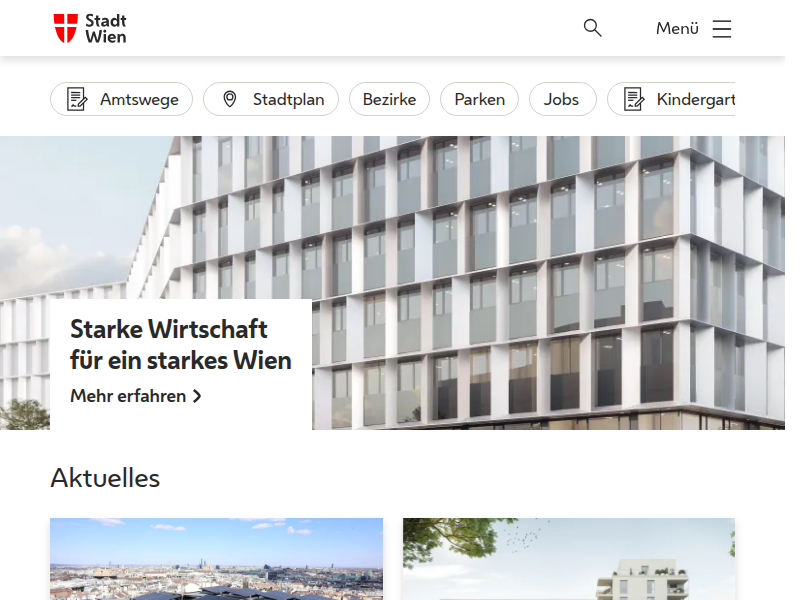Open the Stadtplan quick link

(x=288, y=99)
